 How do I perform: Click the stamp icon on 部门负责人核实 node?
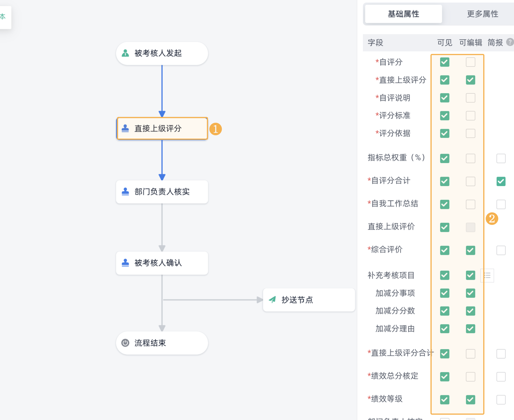click(x=125, y=192)
